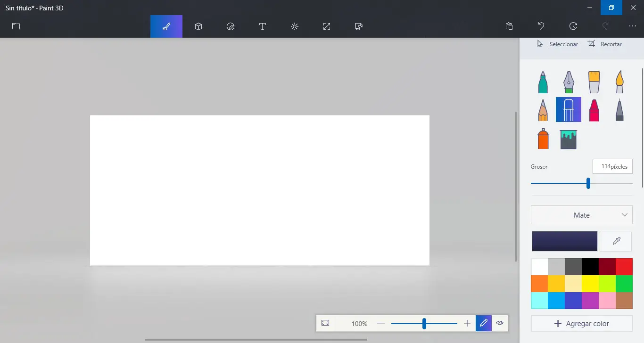
Task: Select the teal Marker brush
Action: (543, 82)
